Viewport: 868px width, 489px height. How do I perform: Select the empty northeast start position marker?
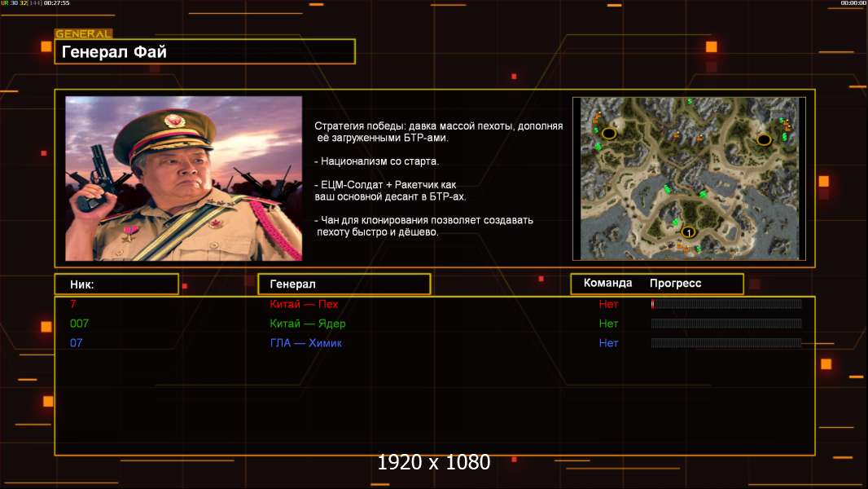coord(764,139)
